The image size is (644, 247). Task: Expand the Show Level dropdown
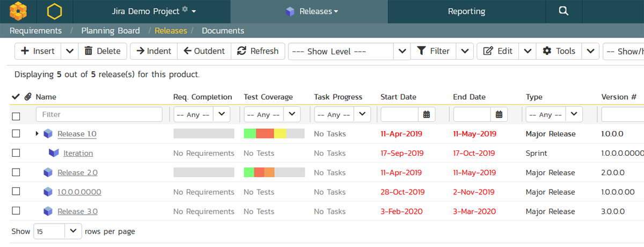point(402,52)
